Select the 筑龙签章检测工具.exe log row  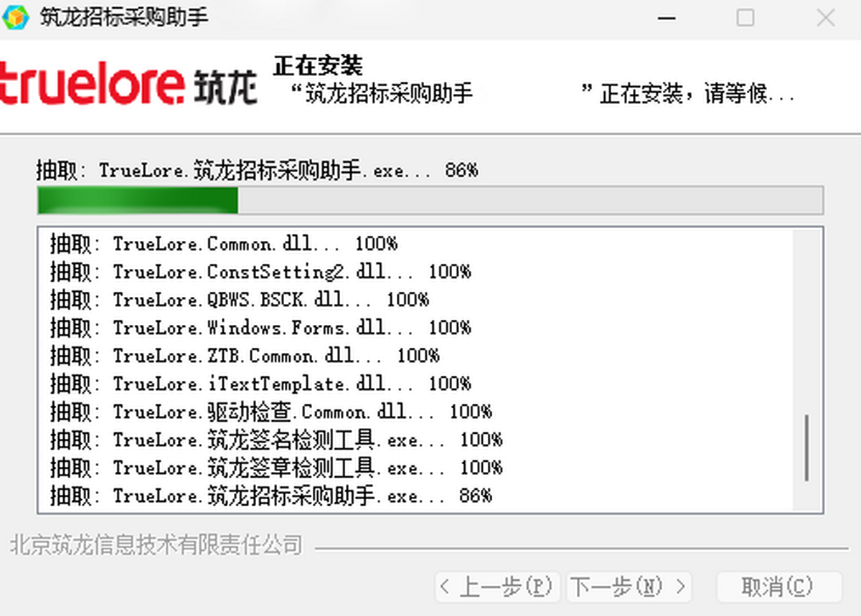(415, 468)
